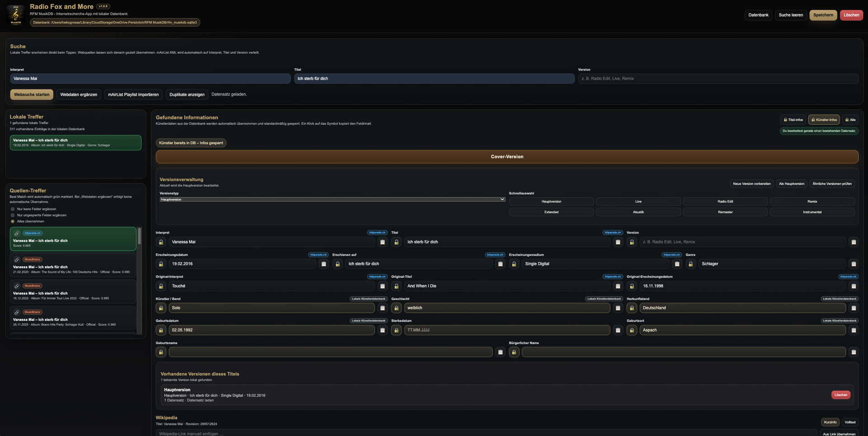The width and height of the screenshot is (868, 436).
Task: Toggle the Alle lock button
Action: tap(850, 120)
